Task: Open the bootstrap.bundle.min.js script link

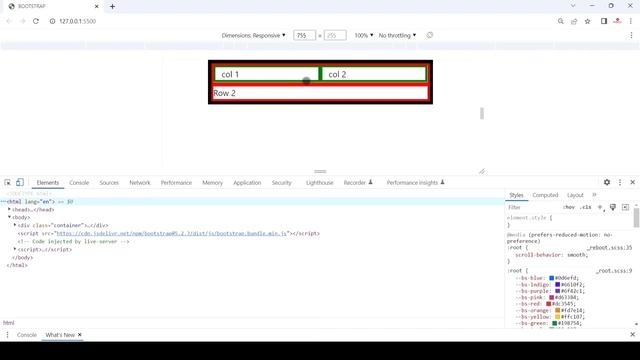Action: pos(171,233)
